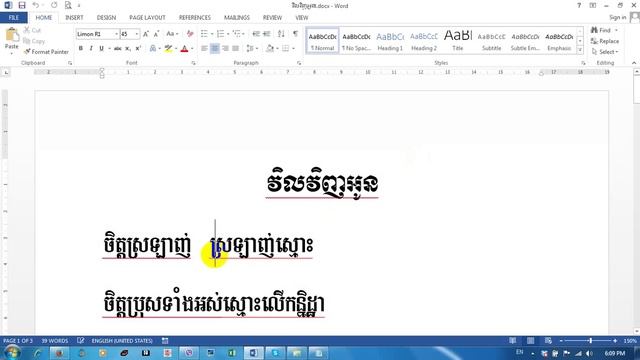Apply No Spacing style

[x=356, y=41]
